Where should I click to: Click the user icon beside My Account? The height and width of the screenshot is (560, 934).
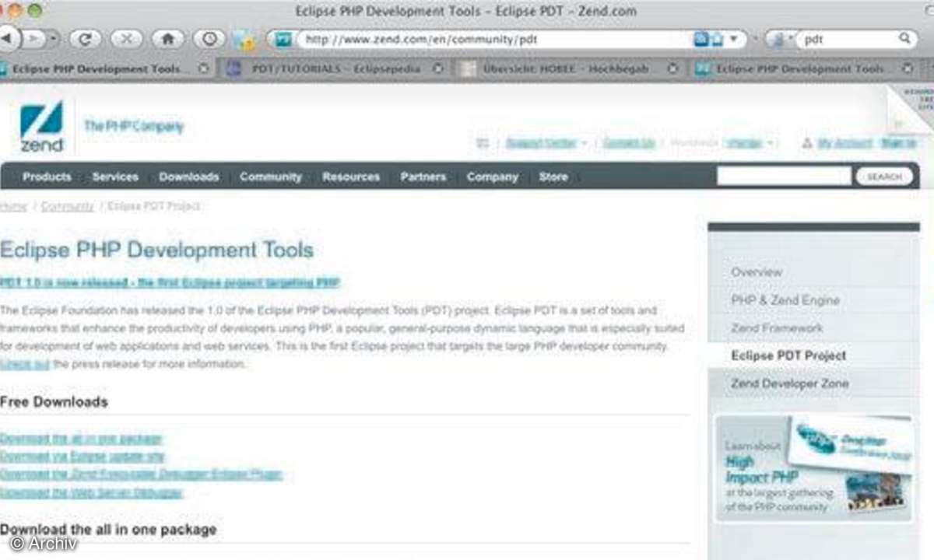click(807, 143)
